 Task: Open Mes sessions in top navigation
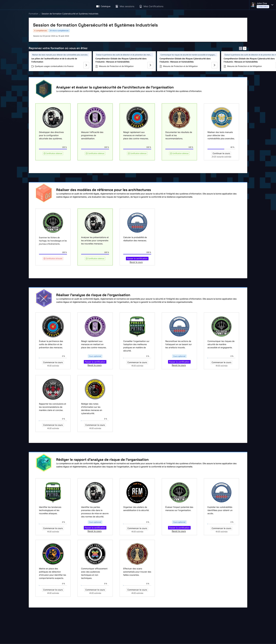coord(125,6)
